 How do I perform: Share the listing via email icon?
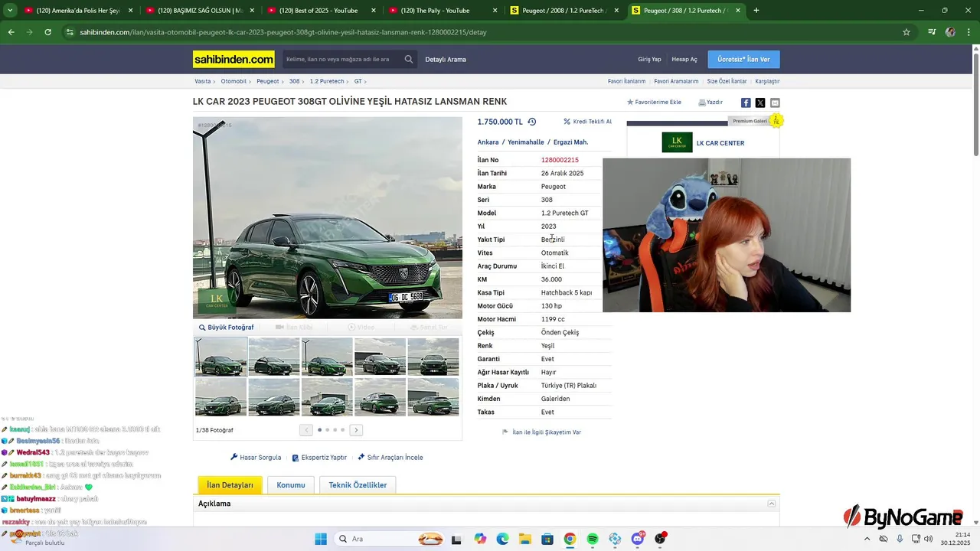click(x=775, y=103)
